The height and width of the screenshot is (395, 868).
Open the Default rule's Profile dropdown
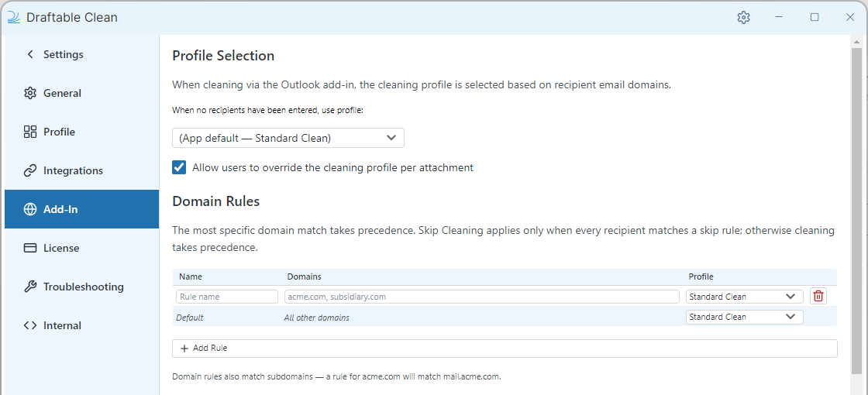(x=744, y=317)
